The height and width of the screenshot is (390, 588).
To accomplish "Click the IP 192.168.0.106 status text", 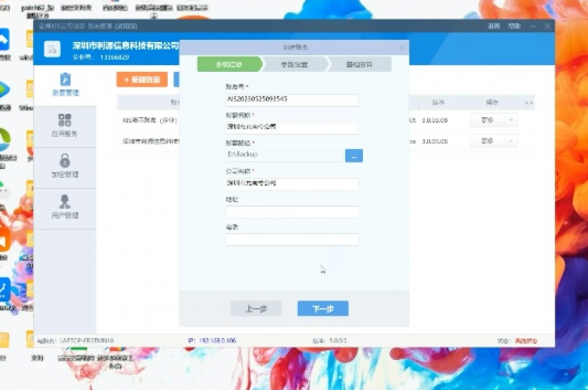I will click(212, 340).
